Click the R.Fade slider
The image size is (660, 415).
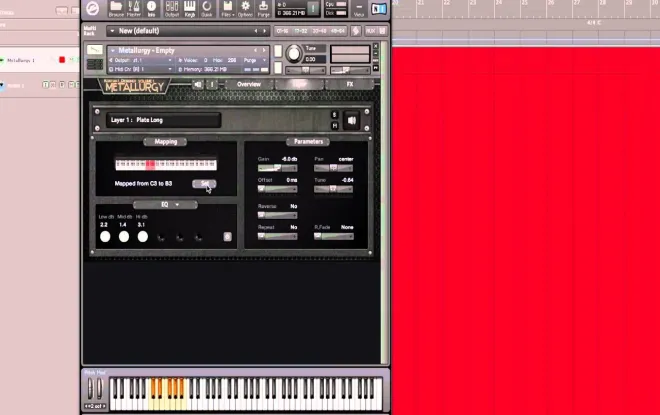pos(334,236)
